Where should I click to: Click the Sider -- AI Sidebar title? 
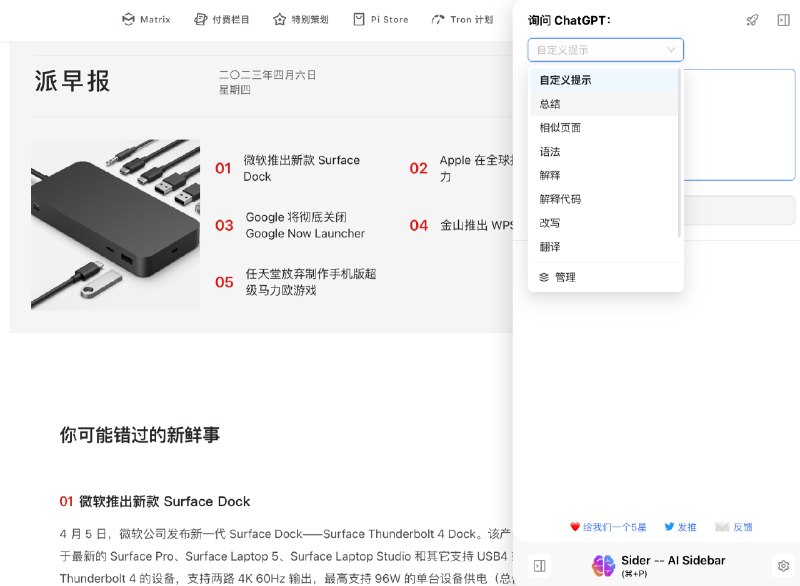point(673,560)
